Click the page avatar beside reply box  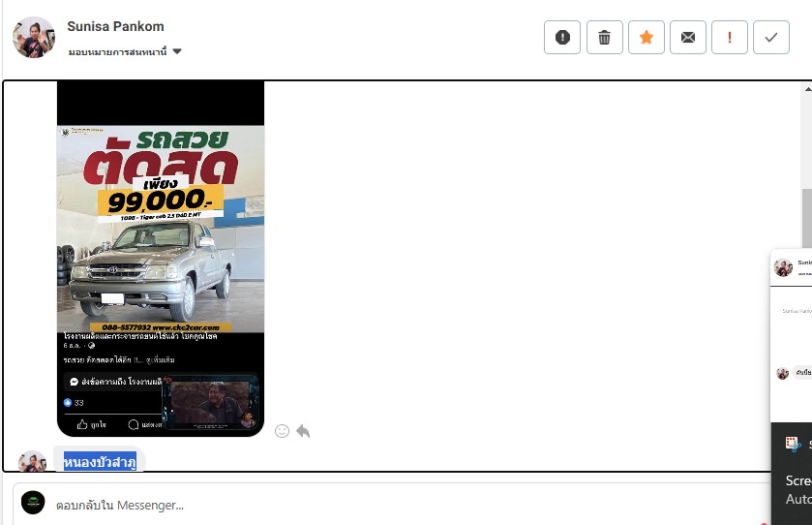[33, 503]
